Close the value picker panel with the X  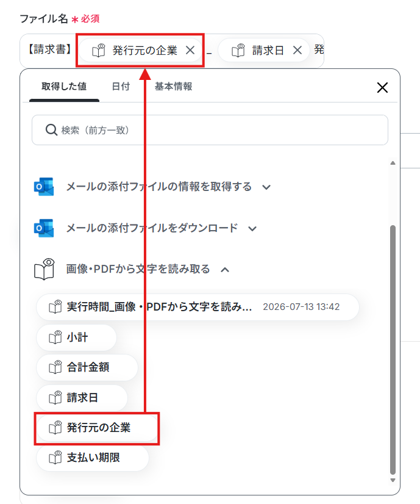pyautogui.click(x=382, y=87)
